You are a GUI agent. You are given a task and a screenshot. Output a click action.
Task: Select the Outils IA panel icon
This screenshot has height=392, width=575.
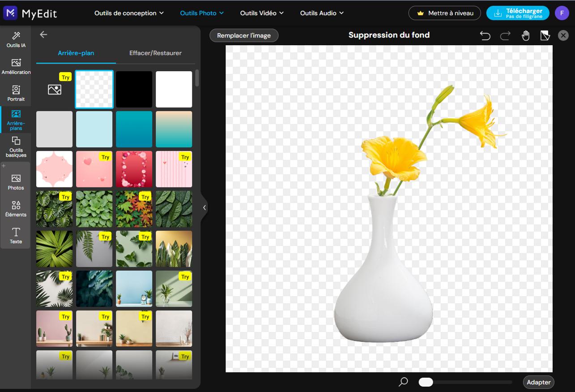[16, 39]
